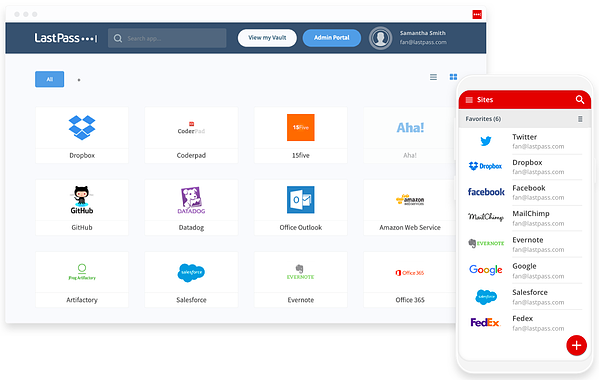
Task: Launch the Artifactory app tile
Action: click(82, 280)
